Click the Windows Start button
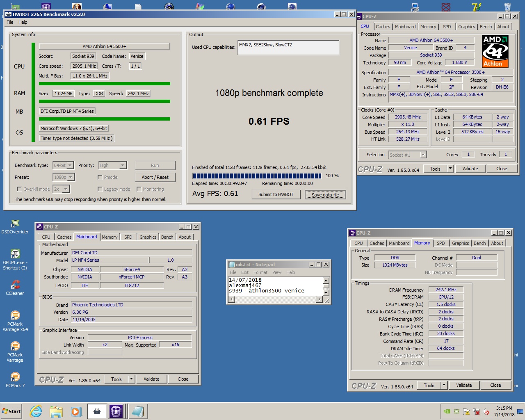525x420 pixels. pyautogui.click(x=11, y=411)
